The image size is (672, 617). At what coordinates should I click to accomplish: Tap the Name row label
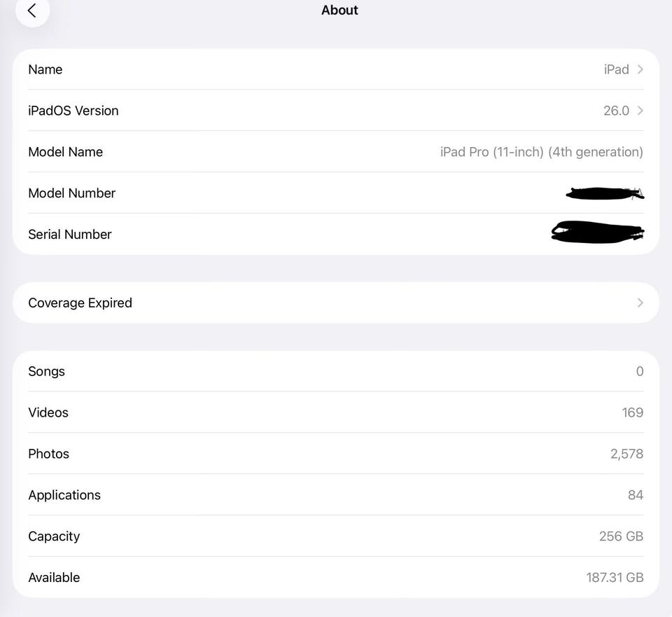click(x=45, y=69)
